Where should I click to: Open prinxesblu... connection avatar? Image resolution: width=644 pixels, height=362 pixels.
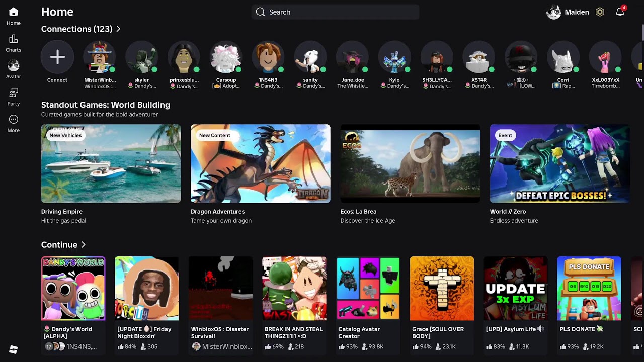click(x=184, y=57)
